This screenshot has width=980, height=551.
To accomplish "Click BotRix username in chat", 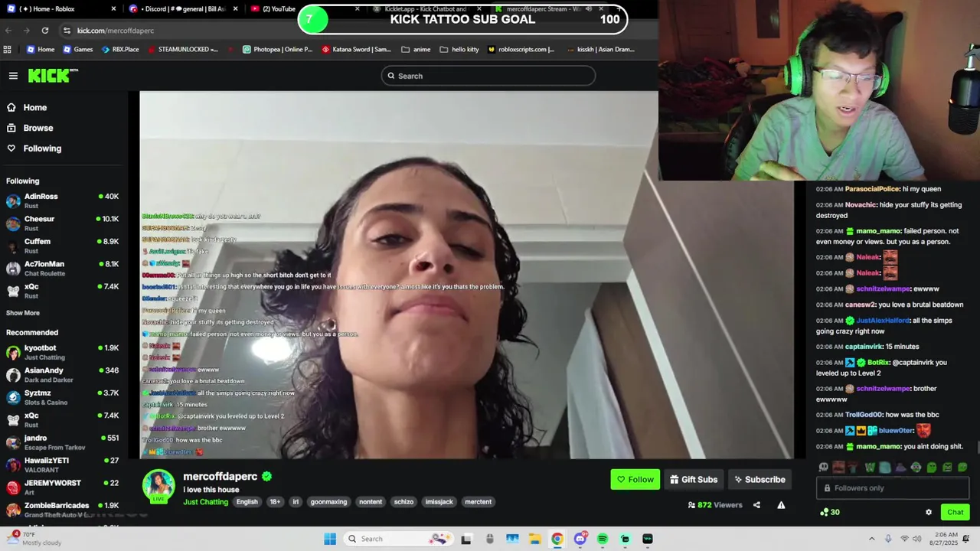I will (x=878, y=363).
